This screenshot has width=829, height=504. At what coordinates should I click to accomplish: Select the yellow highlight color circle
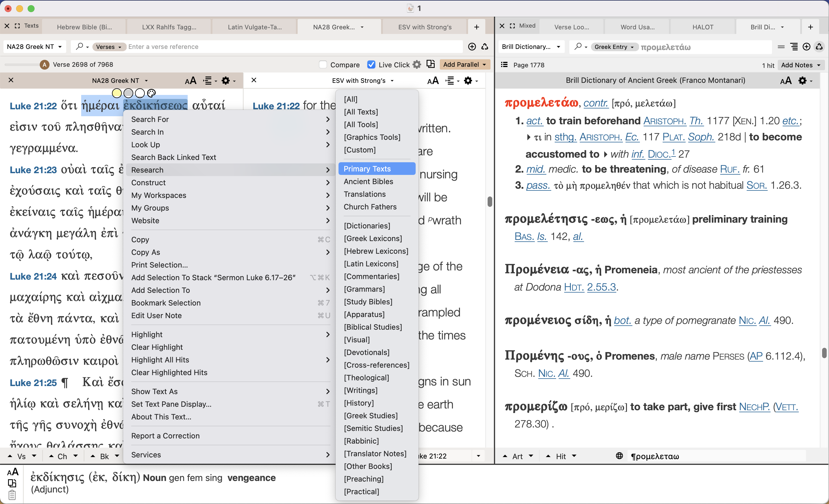coord(117,93)
